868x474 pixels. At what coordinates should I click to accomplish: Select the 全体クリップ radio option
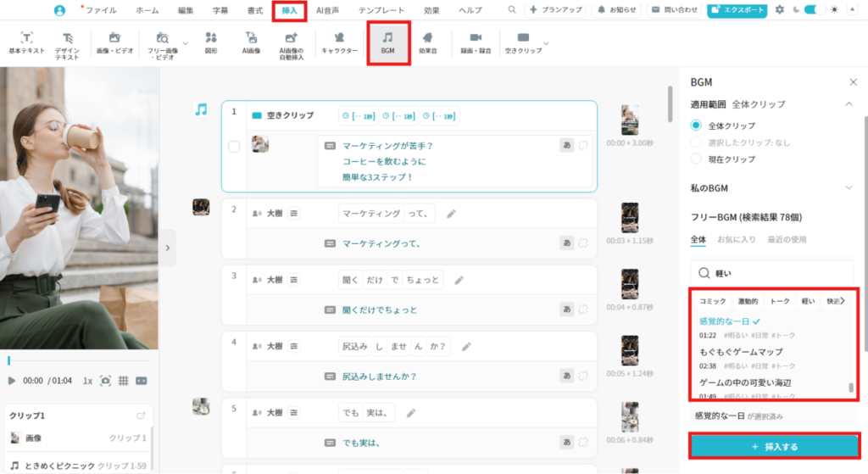point(696,125)
